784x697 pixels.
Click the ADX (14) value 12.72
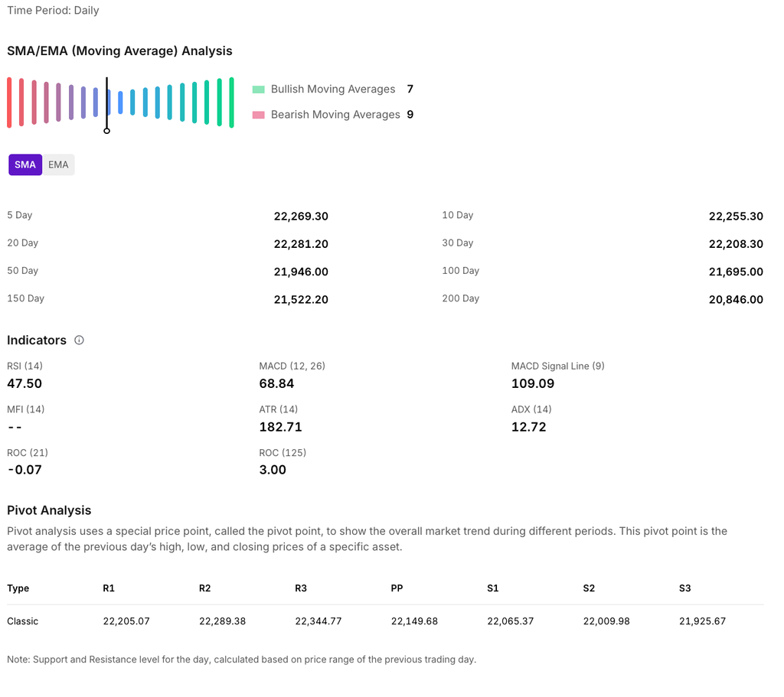pyautogui.click(x=528, y=427)
